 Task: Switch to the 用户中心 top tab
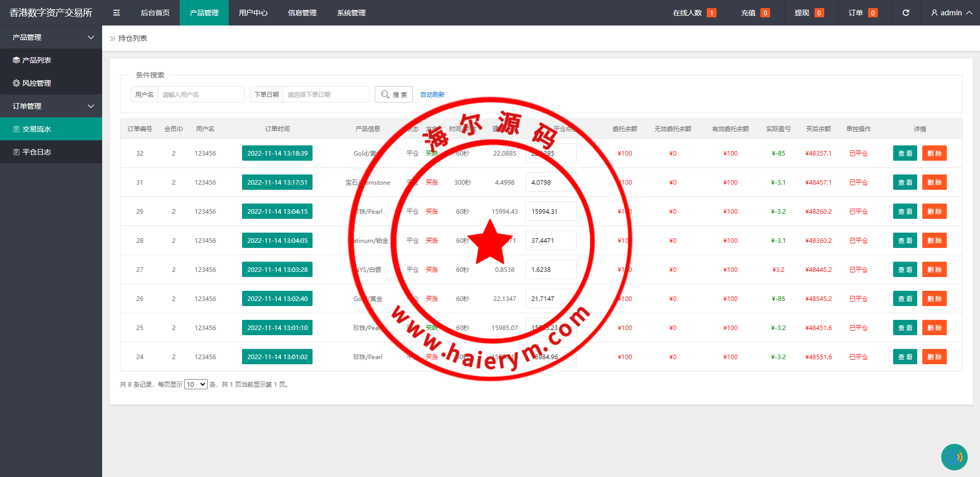point(253,13)
